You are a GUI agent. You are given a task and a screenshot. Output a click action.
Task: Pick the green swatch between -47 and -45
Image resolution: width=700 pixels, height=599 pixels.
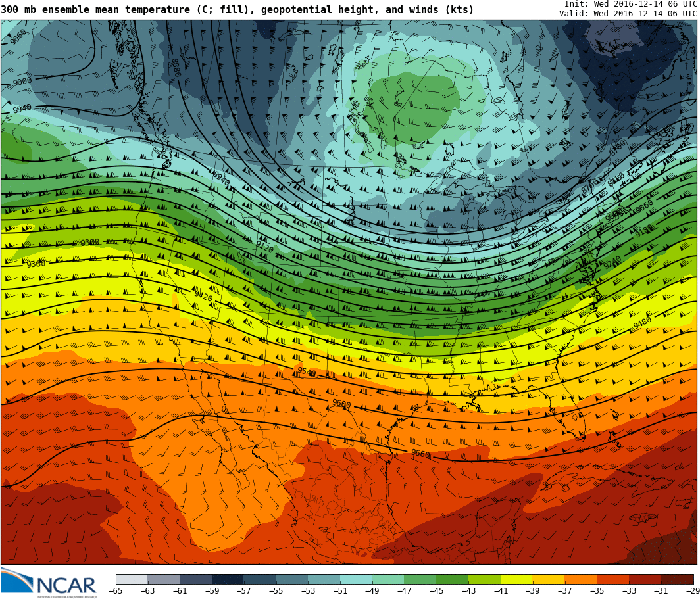(420, 579)
